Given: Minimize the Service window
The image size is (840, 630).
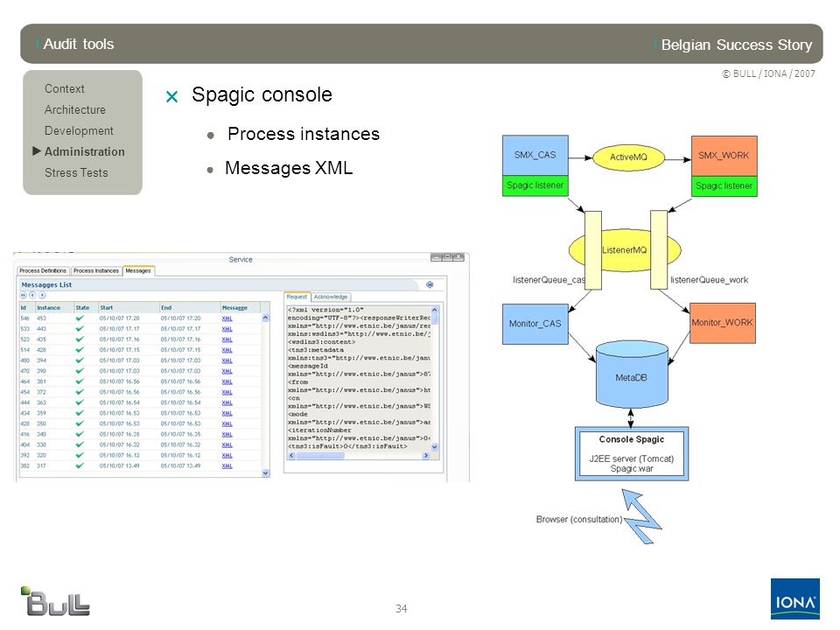Looking at the screenshot, I should [x=437, y=257].
